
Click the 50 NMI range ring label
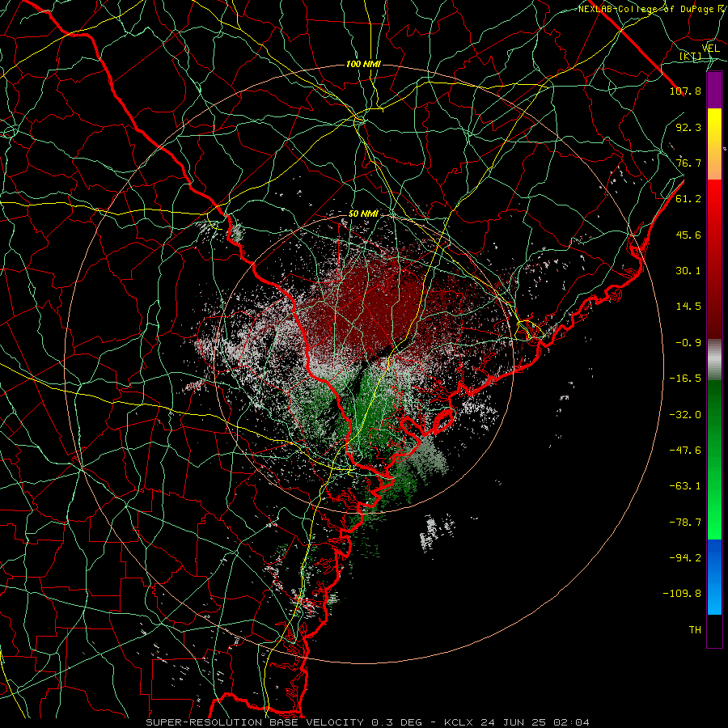point(363,214)
